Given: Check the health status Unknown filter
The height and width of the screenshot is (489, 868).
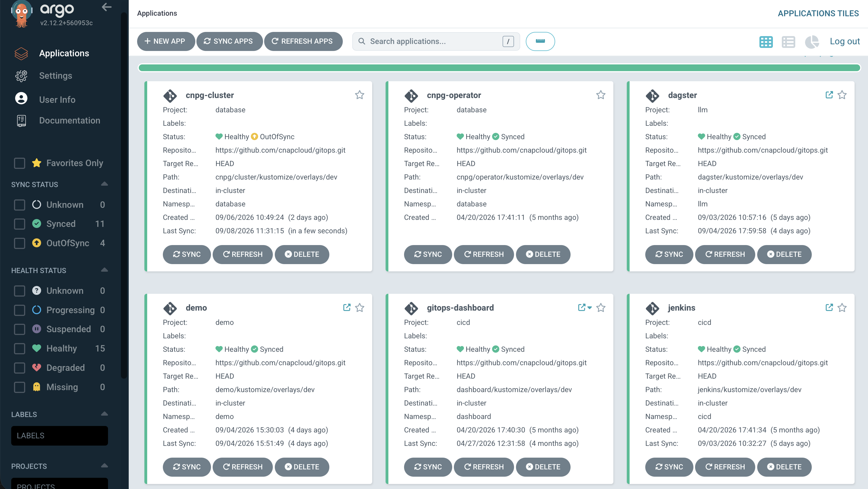Looking at the screenshot, I should pos(20,291).
